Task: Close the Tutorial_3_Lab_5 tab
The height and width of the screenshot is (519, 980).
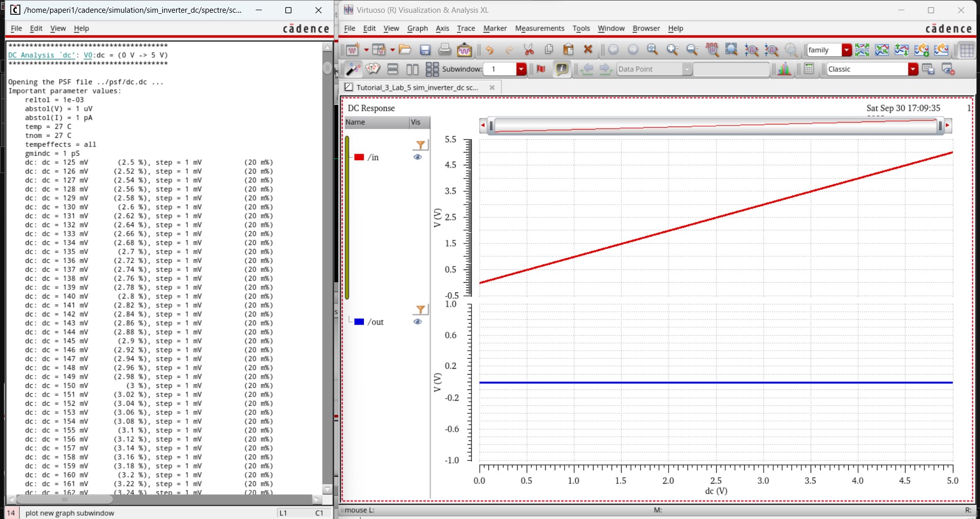Action: click(x=492, y=88)
